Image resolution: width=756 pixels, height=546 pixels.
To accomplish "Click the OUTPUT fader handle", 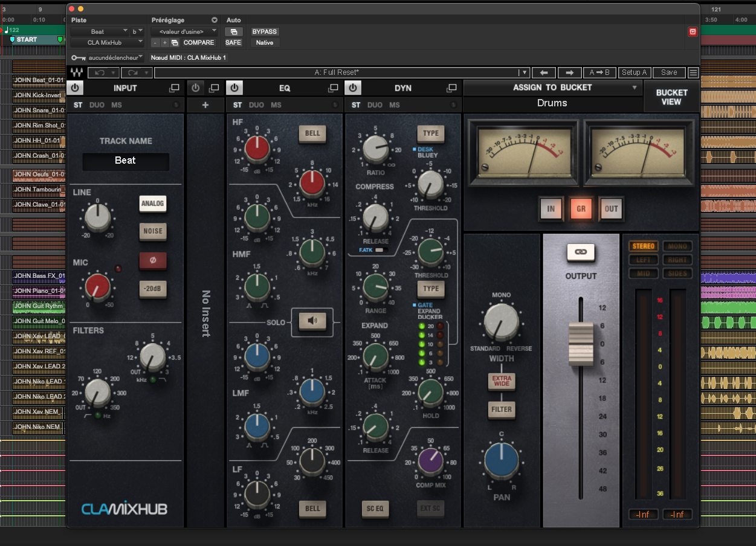I will tap(581, 344).
